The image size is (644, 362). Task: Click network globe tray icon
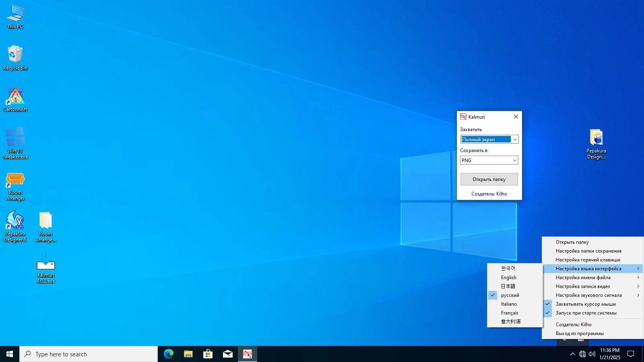(582, 354)
